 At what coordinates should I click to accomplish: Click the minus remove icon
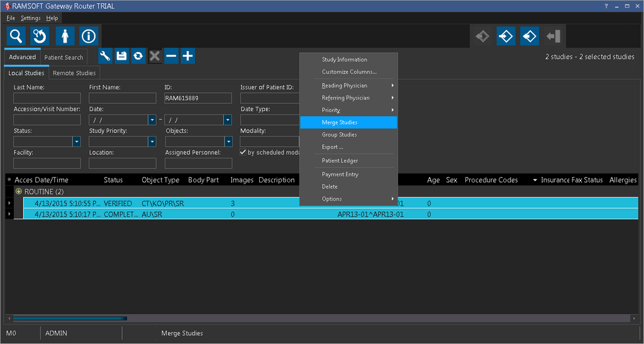click(x=171, y=56)
